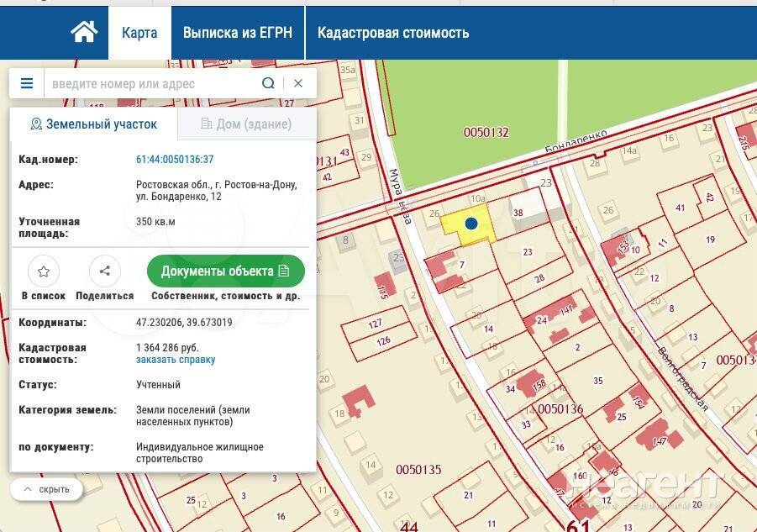Collapse panel with скрыть button

pyautogui.click(x=47, y=489)
